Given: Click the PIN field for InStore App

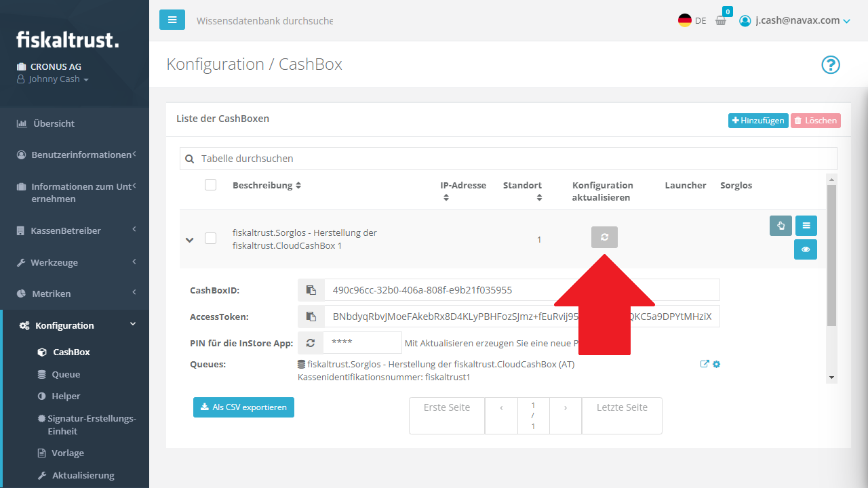Looking at the screenshot, I should (x=363, y=343).
